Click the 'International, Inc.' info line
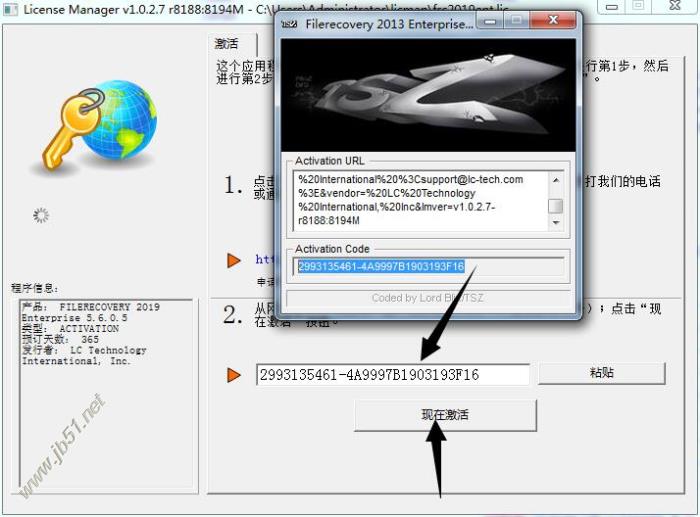Image resolution: width=700 pixels, height=517 pixels. pyautogui.click(x=76, y=361)
